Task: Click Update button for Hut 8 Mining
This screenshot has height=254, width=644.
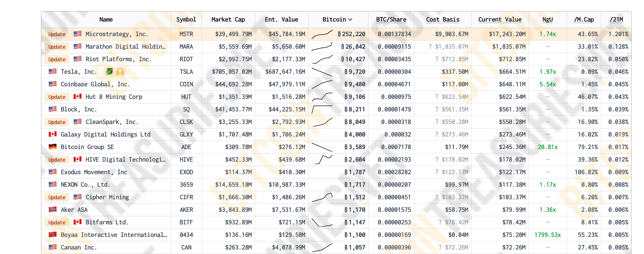Action: 57,97
